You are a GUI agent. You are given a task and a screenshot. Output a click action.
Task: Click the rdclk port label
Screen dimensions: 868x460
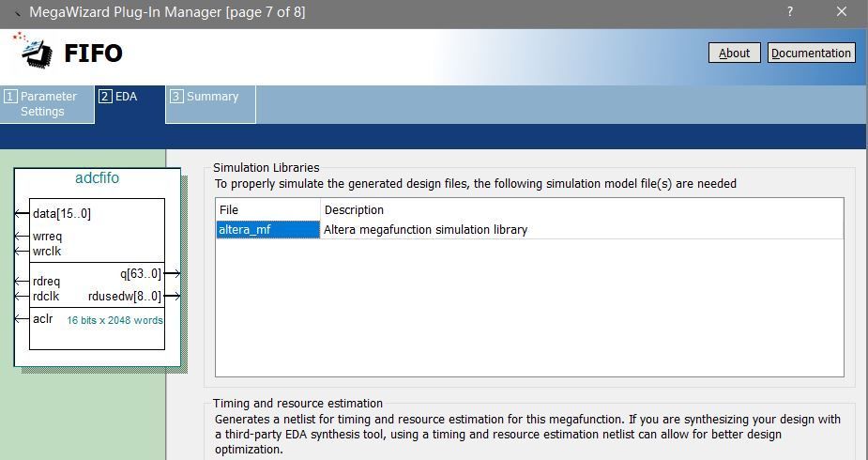(46, 297)
